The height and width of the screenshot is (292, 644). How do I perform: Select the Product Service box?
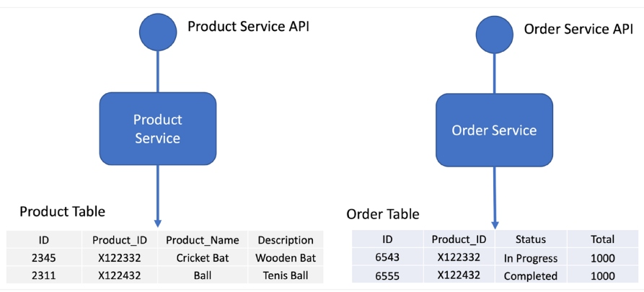(x=157, y=128)
